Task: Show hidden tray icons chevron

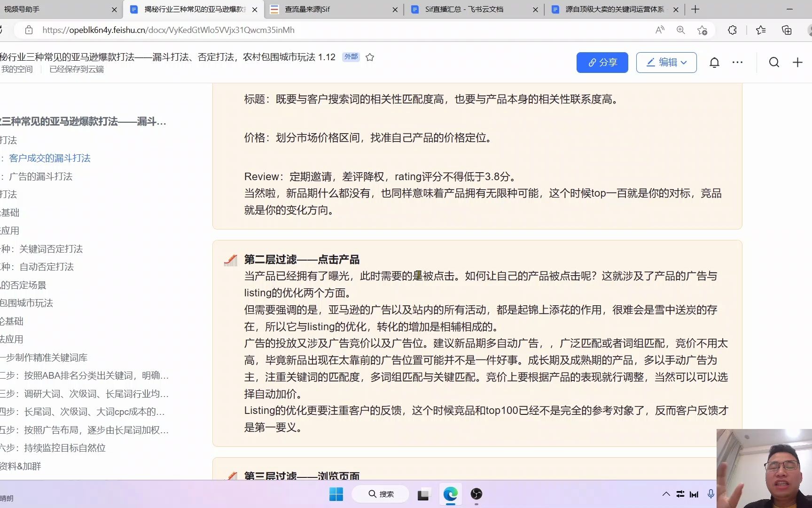Action: (x=666, y=494)
